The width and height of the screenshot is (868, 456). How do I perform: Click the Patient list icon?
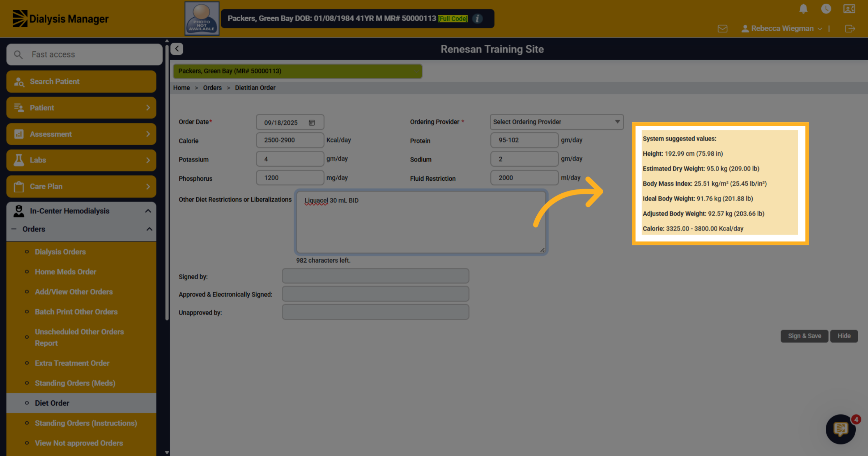19,108
